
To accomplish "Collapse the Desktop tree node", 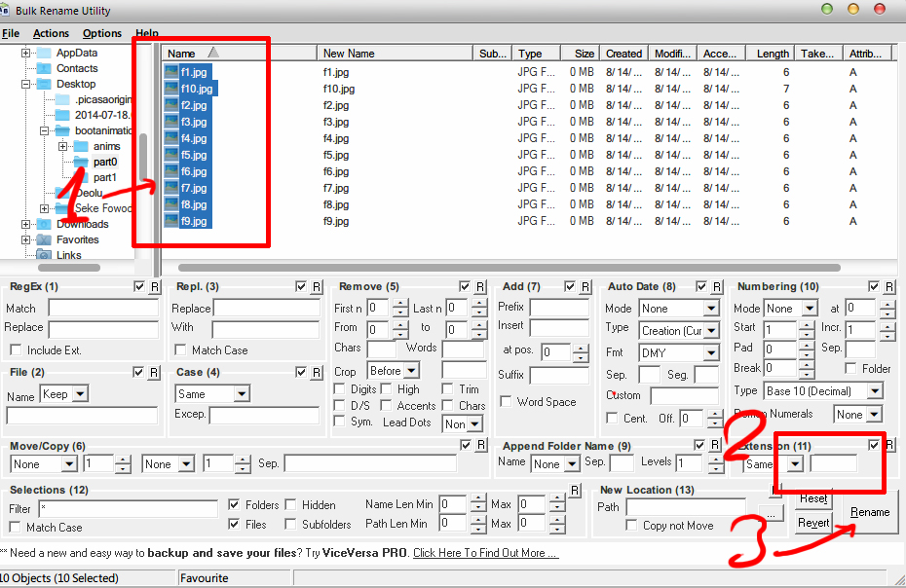I will (25, 84).
